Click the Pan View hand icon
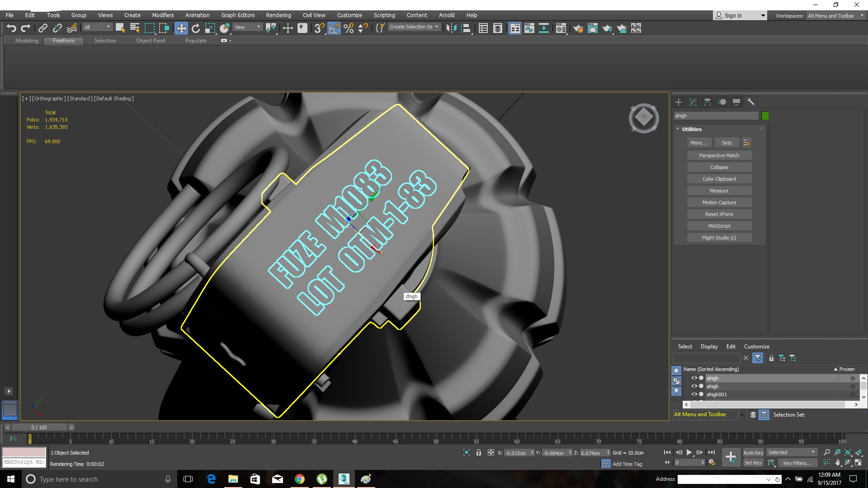The height and width of the screenshot is (488, 868). tap(837, 462)
